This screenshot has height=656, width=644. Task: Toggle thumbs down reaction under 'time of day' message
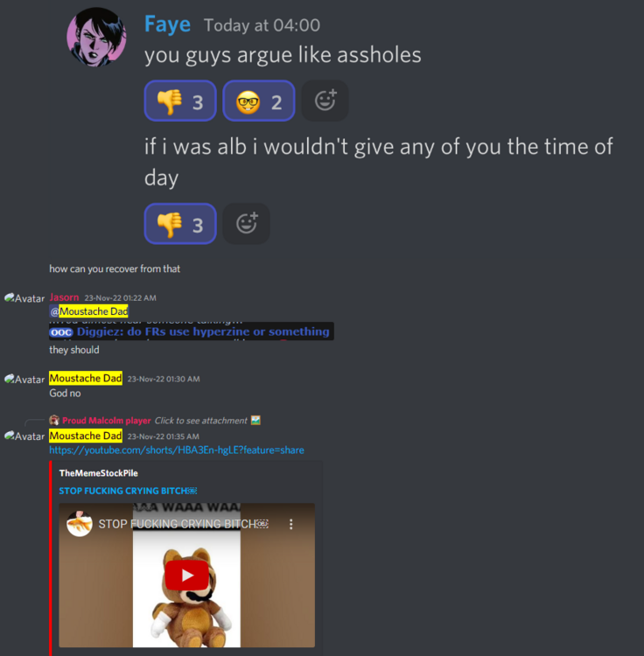pyautogui.click(x=180, y=224)
